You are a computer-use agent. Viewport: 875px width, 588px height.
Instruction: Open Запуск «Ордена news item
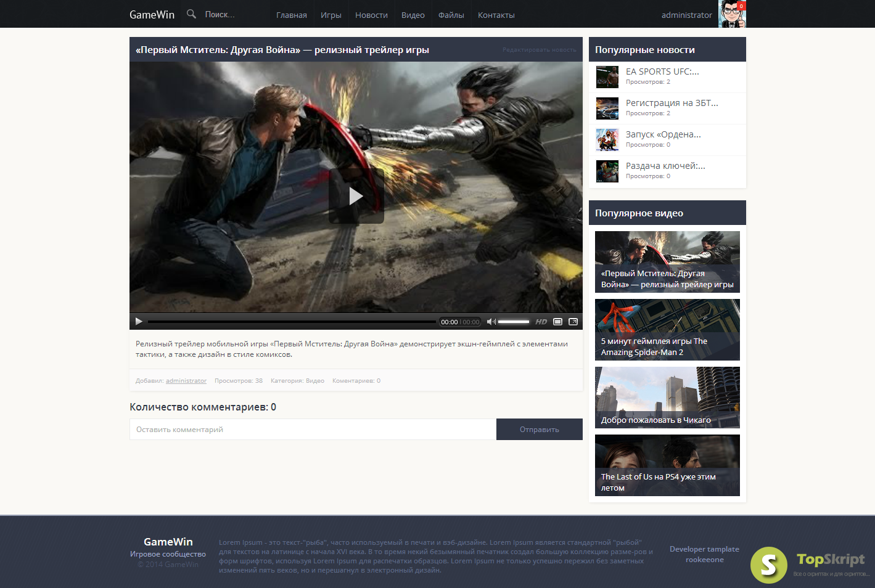pyautogui.click(x=663, y=134)
